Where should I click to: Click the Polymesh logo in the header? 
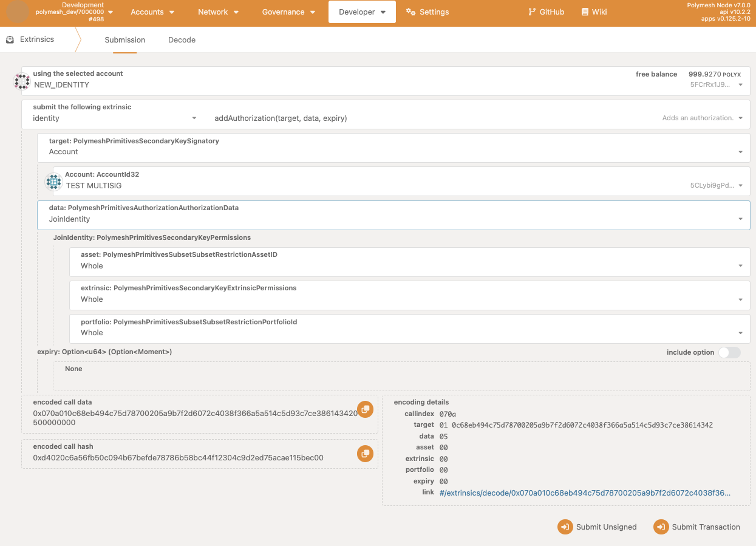[x=18, y=12]
